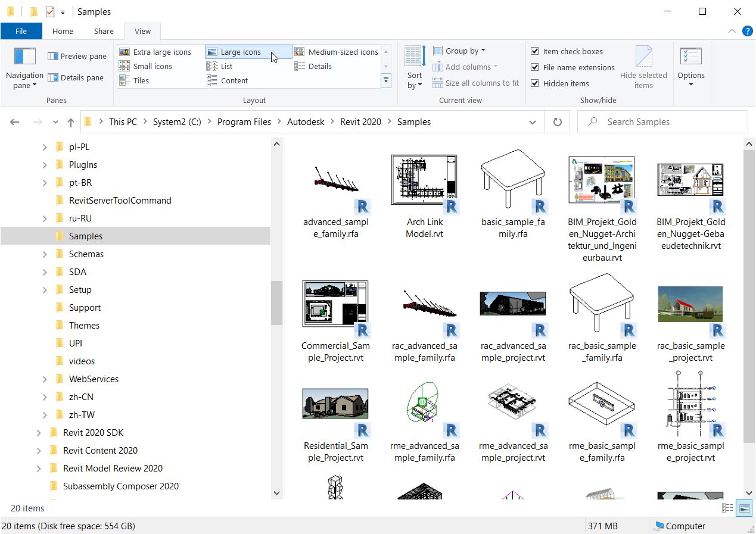Navigate to System2 (C:) in address bar
This screenshot has height=534, width=756.
pos(177,121)
